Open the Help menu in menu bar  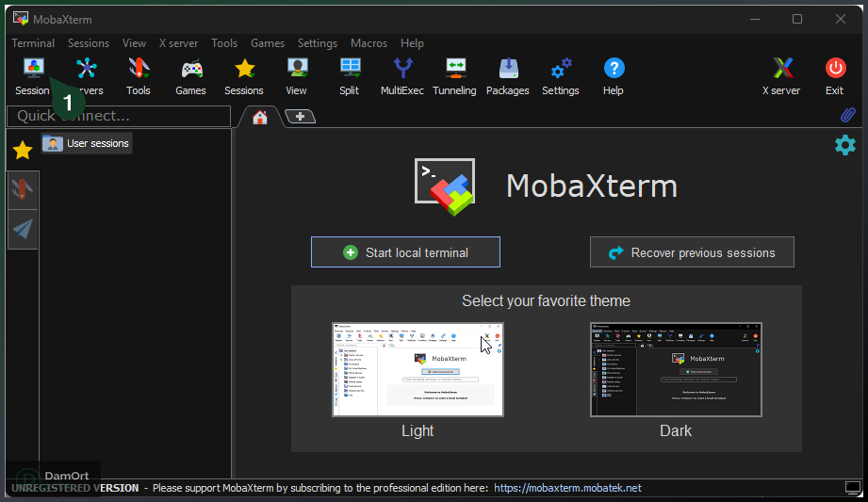412,43
